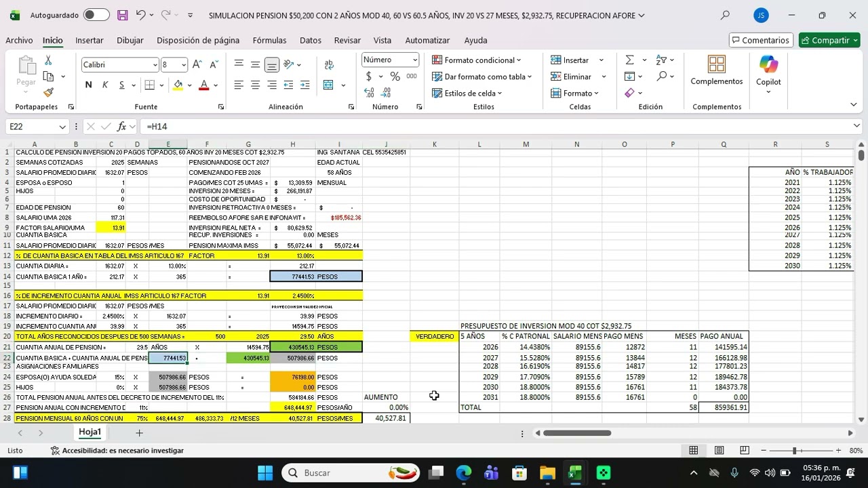
Task: Open the Vista tab
Action: point(382,40)
